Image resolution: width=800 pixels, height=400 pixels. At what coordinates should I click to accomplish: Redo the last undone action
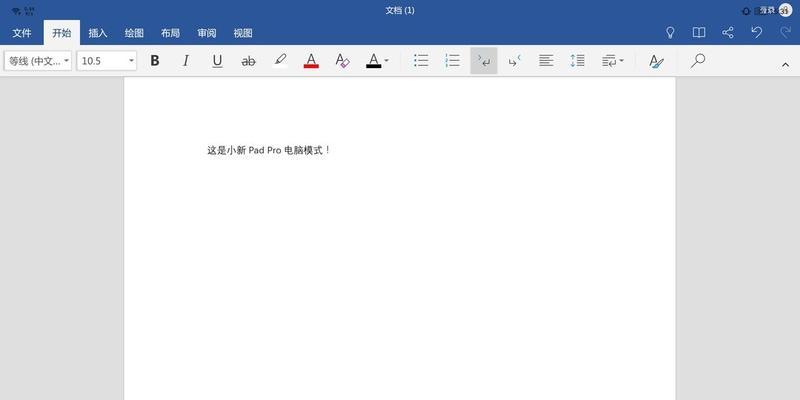(786, 32)
